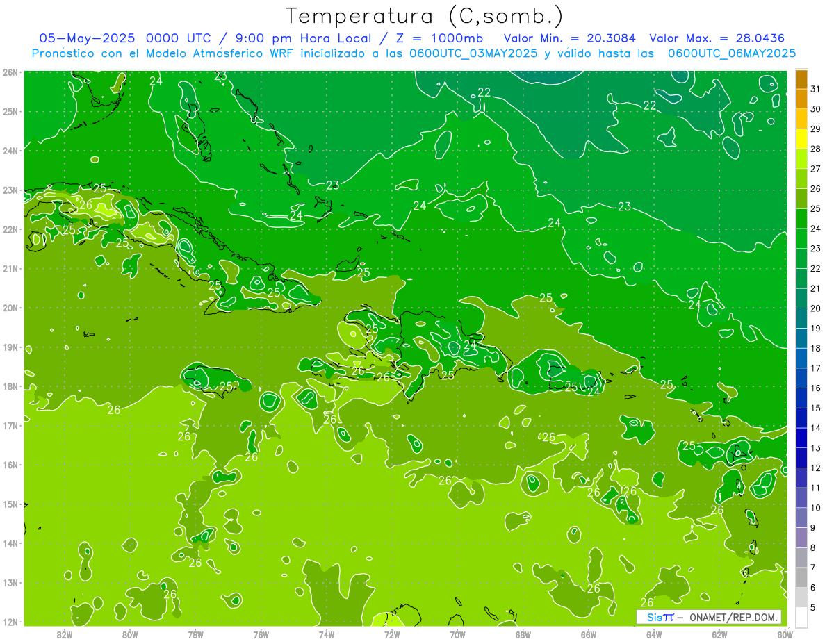
Task: Click the latitude label '23N'
Action: click(x=10, y=190)
